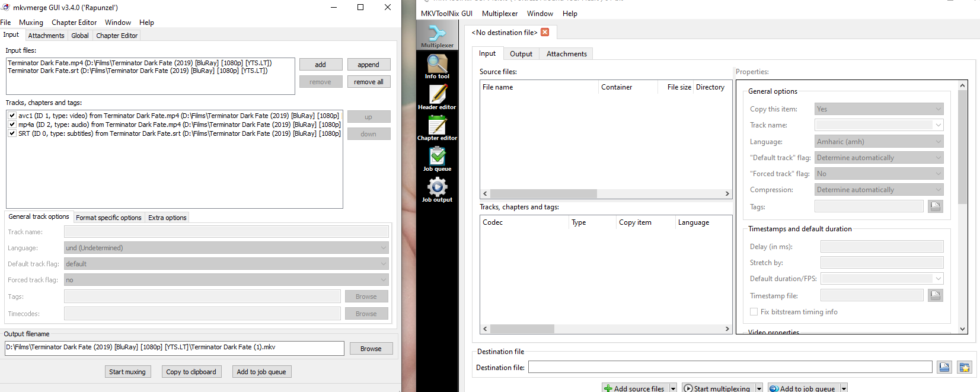Toggle the mp4a audio track checkbox
The height and width of the screenshot is (392, 980).
tap(12, 125)
